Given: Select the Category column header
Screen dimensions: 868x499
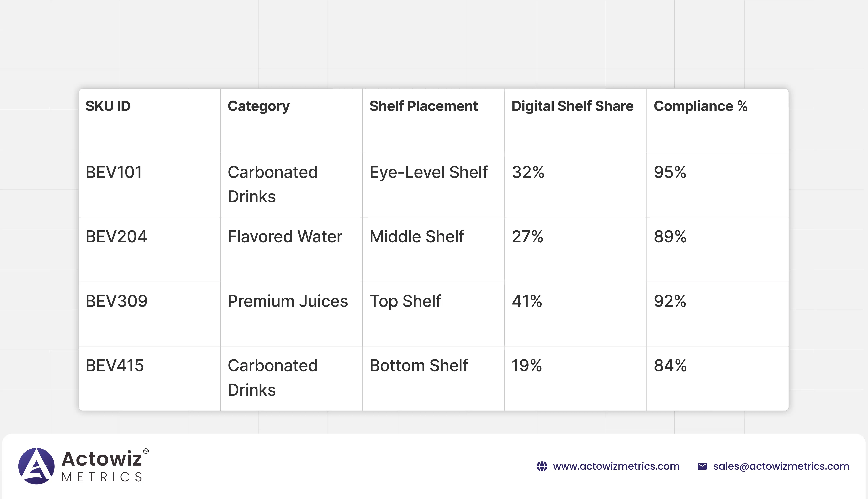Looking at the screenshot, I should click(259, 106).
